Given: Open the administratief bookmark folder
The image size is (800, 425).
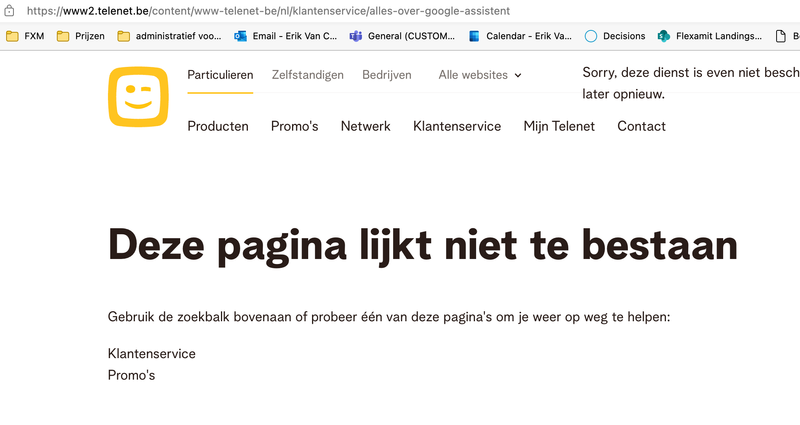Looking at the screenshot, I should tap(169, 36).
